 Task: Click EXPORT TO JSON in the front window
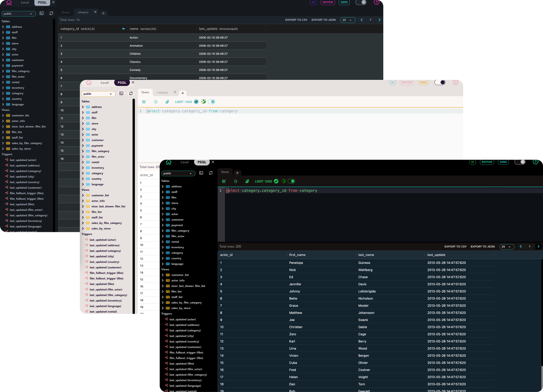coord(483,247)
